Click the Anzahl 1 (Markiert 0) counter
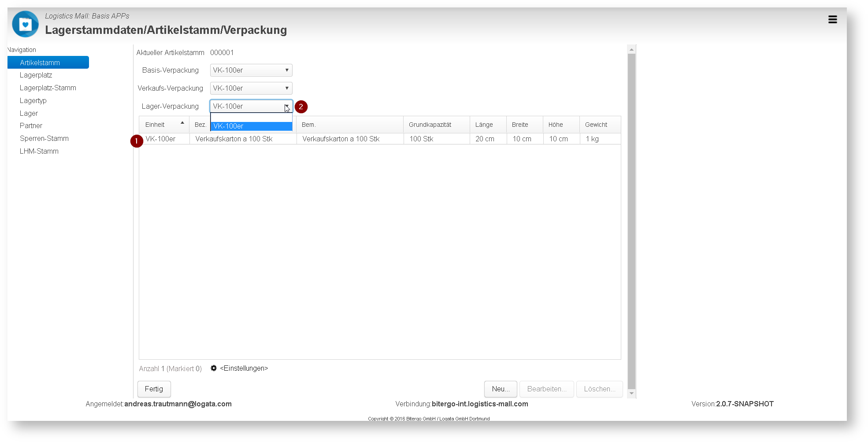The height and width of the screenshot is (442, 868). [170, 369]
